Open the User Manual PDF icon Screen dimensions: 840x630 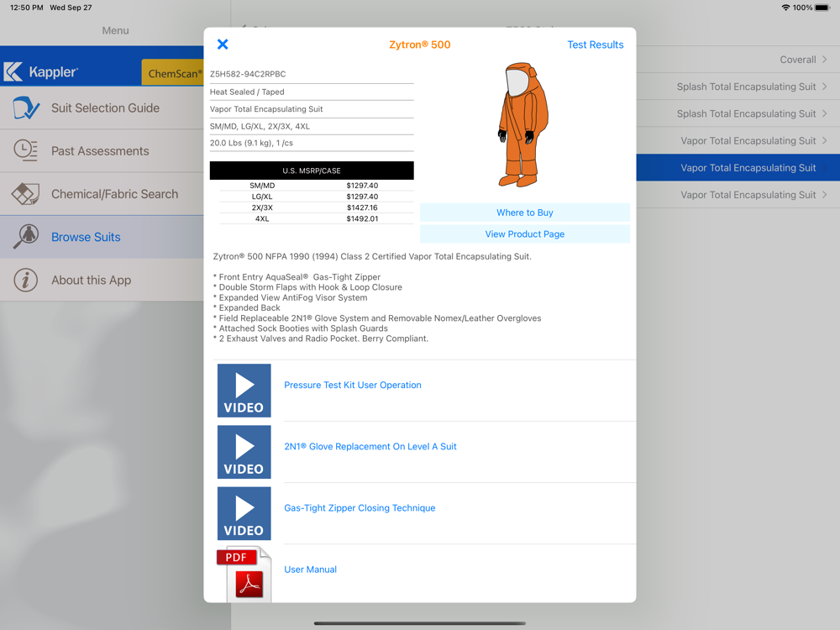244,574
